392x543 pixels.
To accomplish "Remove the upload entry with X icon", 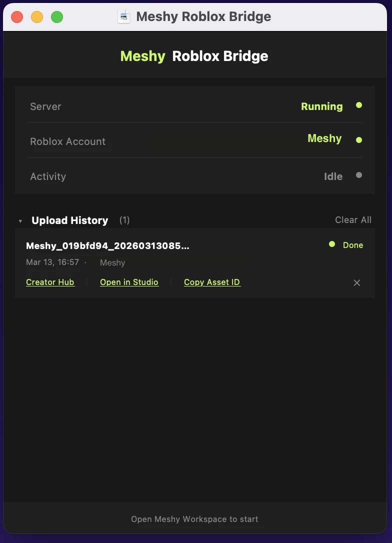I will click(357, 283).
